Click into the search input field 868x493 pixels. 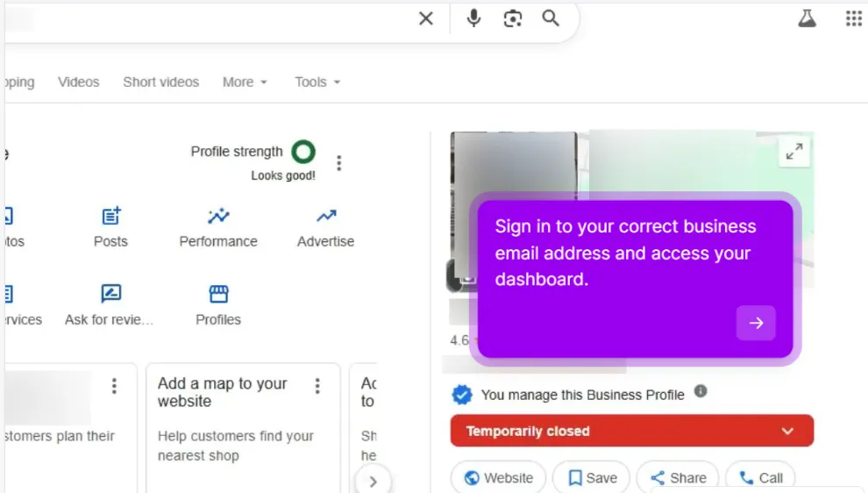(210, 18)
